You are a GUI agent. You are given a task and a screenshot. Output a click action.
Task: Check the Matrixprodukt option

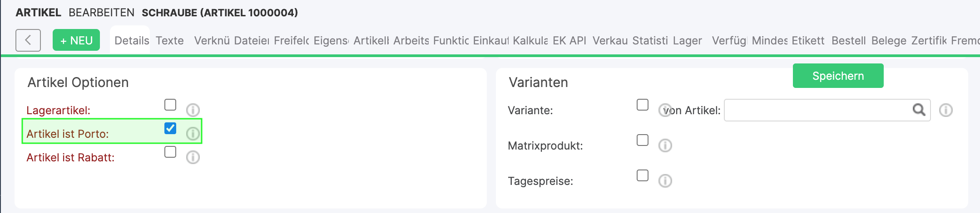tap(643, 140)
